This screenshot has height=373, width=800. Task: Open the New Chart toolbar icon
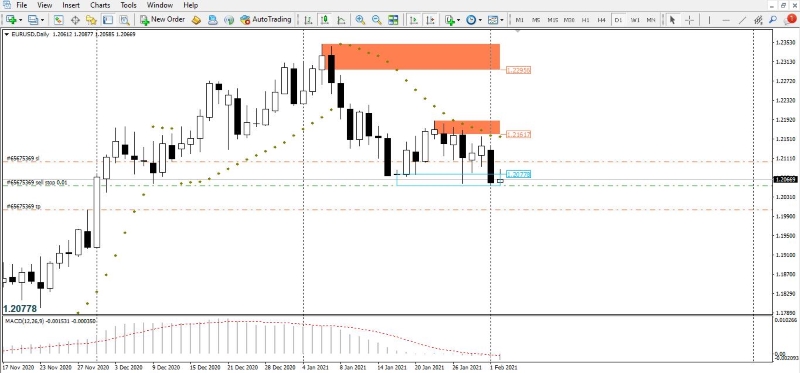[11, 20]
